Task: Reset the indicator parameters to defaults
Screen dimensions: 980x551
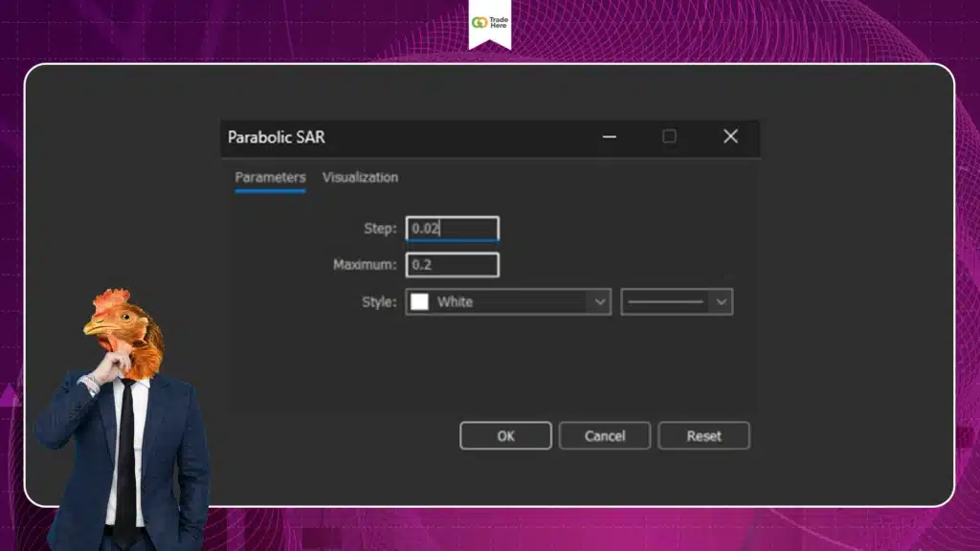Action: click(x=703, y=435)
